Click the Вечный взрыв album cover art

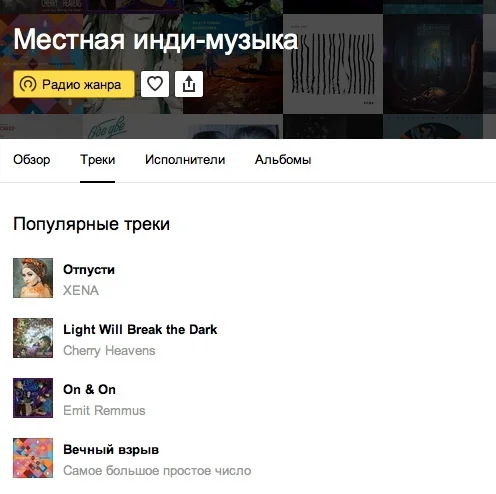pos(33,458)
